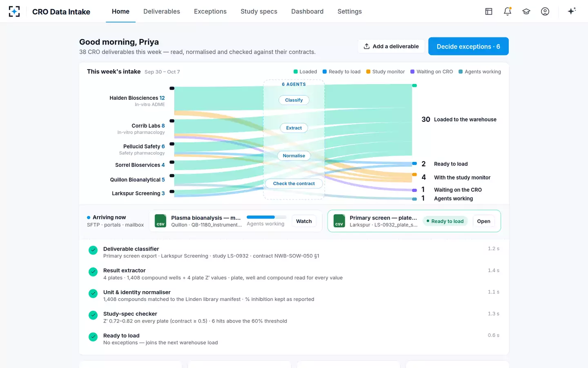Open the layout panel icon in header
The width and height of the screenshot is (588, 368).
[489, 11]
